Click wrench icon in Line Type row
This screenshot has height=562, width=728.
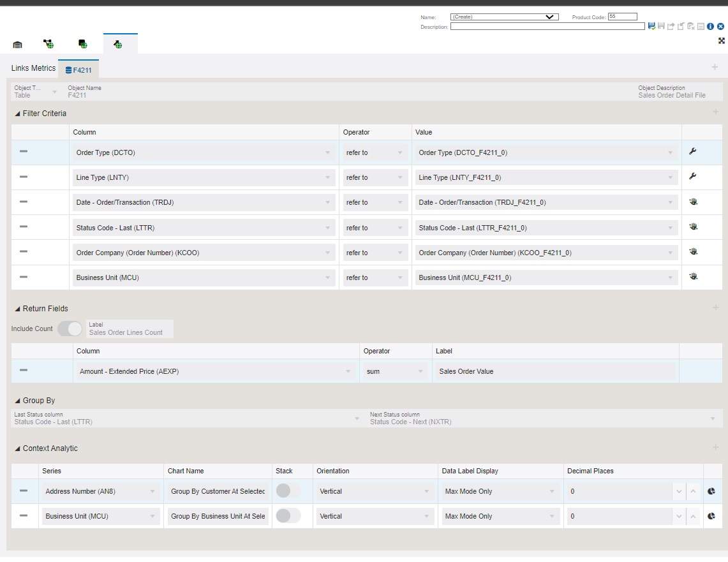click(692, 177)
